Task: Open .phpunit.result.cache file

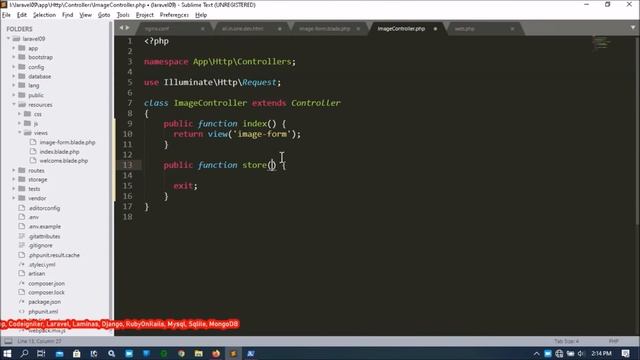Action: click(x=54, y=255)
